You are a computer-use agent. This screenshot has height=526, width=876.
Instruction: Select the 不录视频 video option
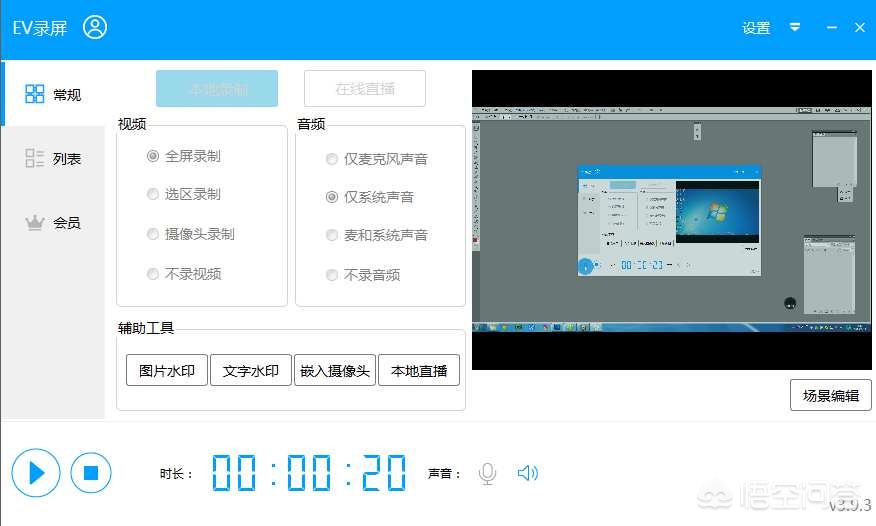pos(184,274)
